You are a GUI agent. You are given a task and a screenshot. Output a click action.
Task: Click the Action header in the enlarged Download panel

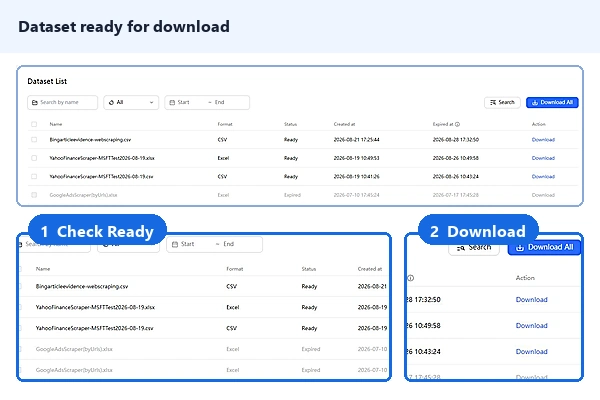(525, 278)
